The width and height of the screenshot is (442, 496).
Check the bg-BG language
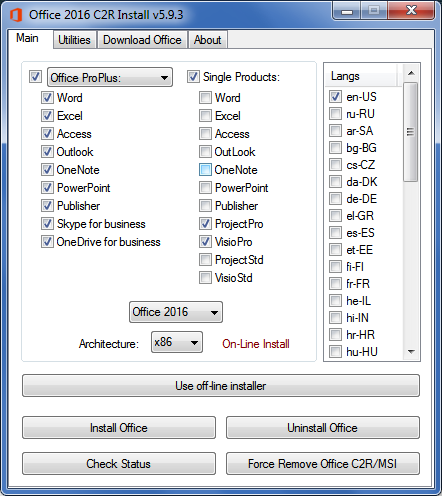coord(335,148)
